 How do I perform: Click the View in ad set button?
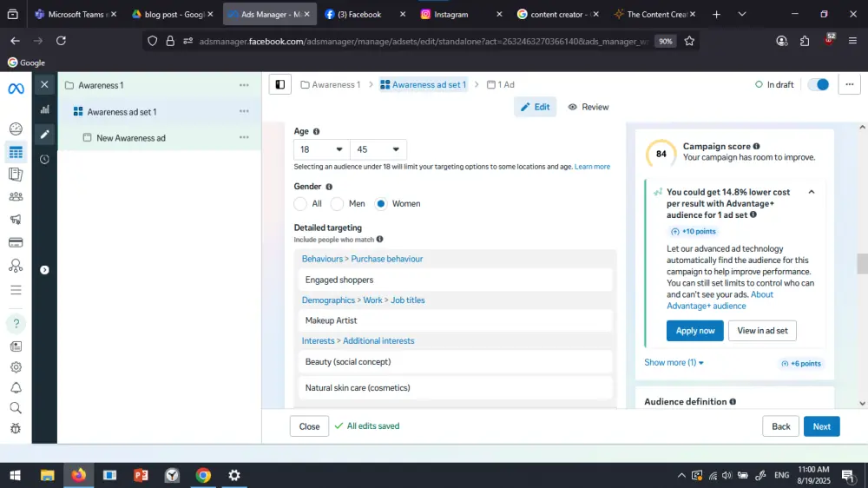pos(762,331)
